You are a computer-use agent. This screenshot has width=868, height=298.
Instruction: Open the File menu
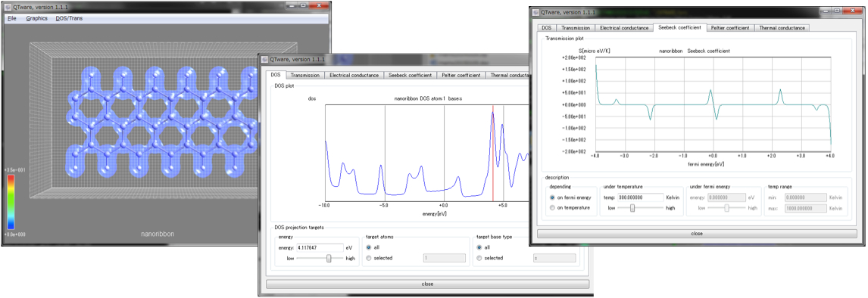click(x=12, y=18)
